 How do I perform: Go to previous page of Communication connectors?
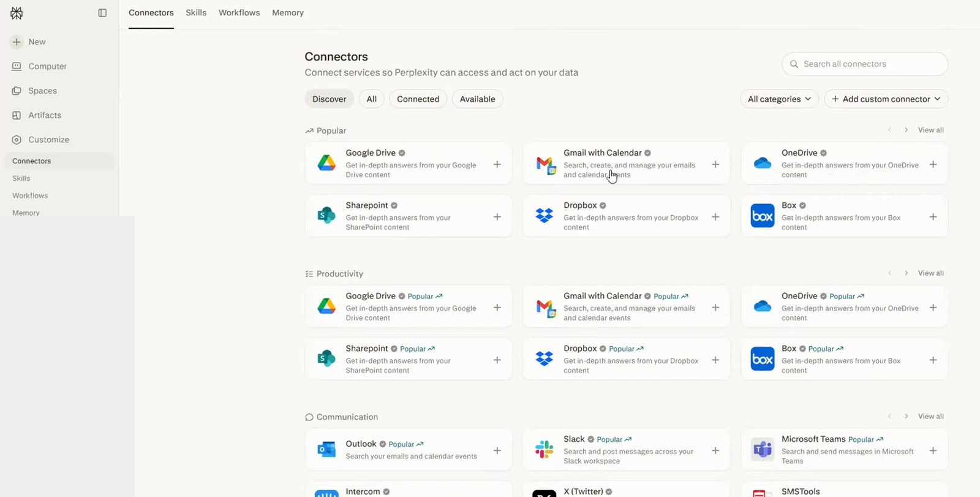[890, 416]
